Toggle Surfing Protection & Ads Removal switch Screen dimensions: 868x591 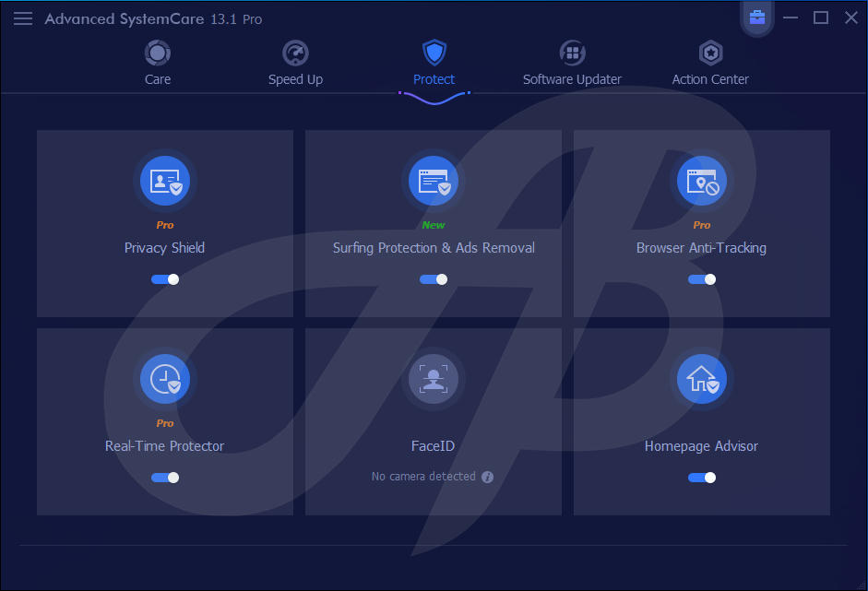(x=434, y=279)
